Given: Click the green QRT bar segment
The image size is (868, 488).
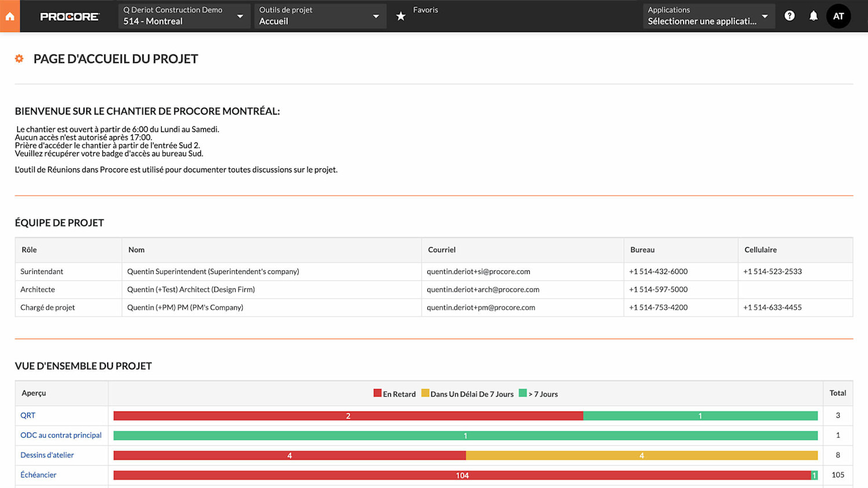Looking at the screenshot, I should (700, 416).
